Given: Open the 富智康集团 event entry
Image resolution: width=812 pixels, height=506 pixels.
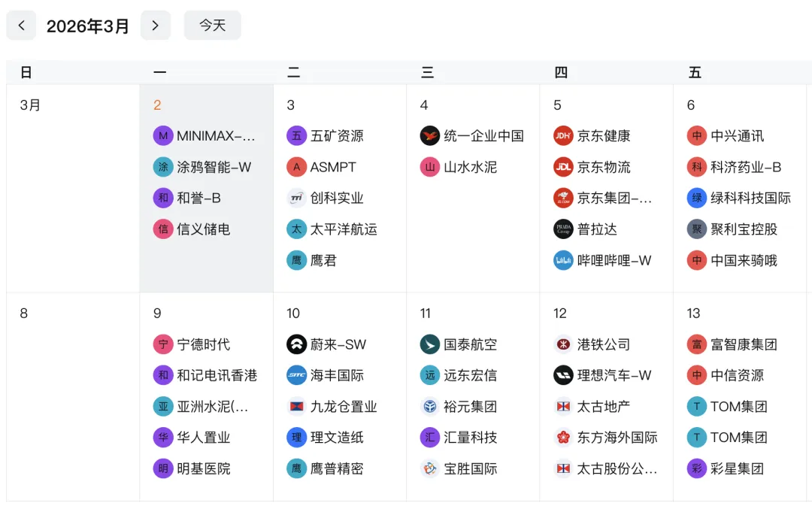Looking at the screenshot, I should 733,344.
